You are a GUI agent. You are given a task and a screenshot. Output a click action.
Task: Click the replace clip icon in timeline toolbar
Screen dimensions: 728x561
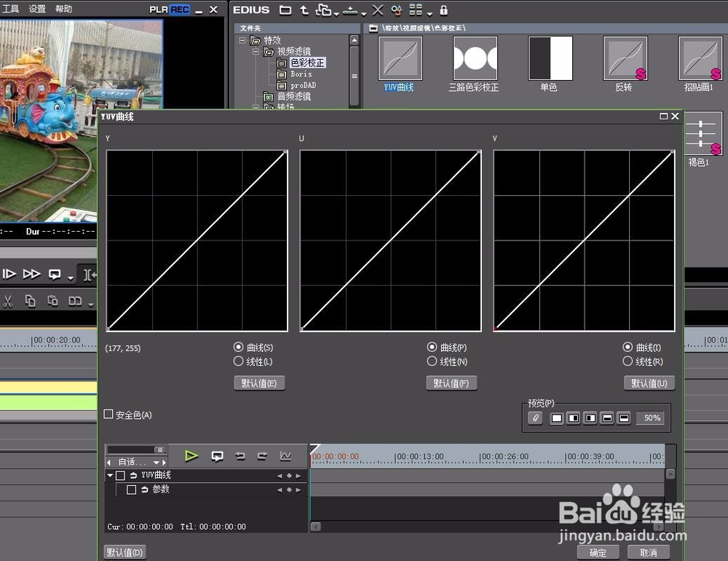75,301
